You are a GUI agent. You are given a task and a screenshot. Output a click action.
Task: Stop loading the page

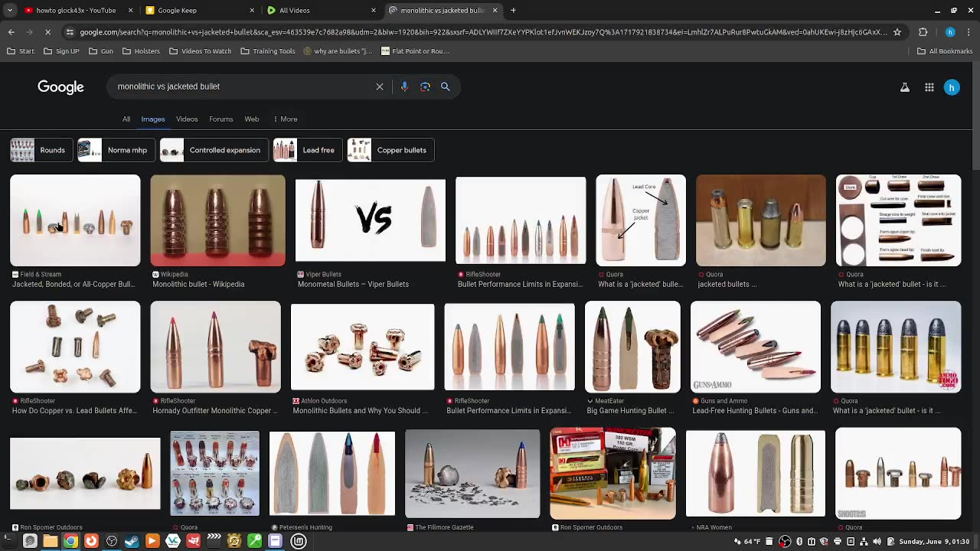click(x=47, y=32)
